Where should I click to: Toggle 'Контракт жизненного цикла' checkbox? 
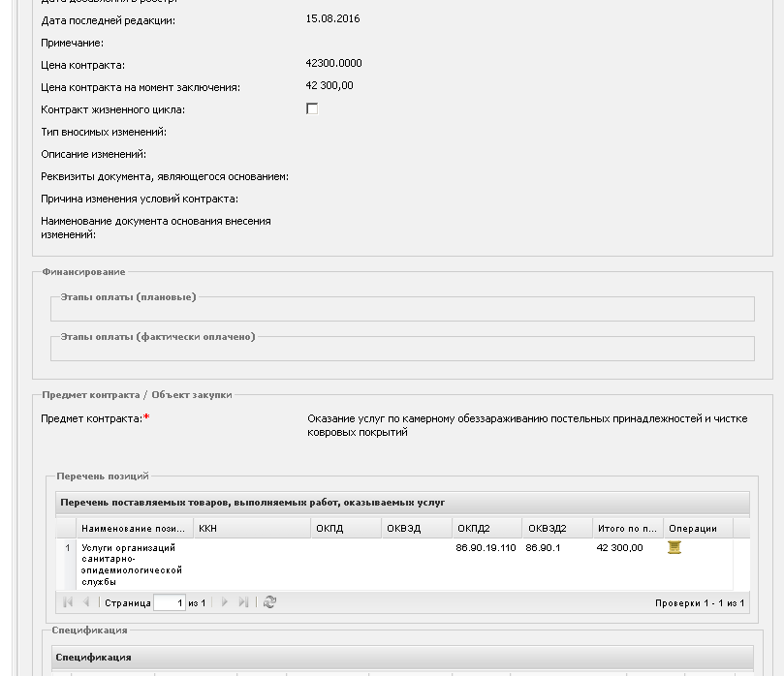(312, 108)
